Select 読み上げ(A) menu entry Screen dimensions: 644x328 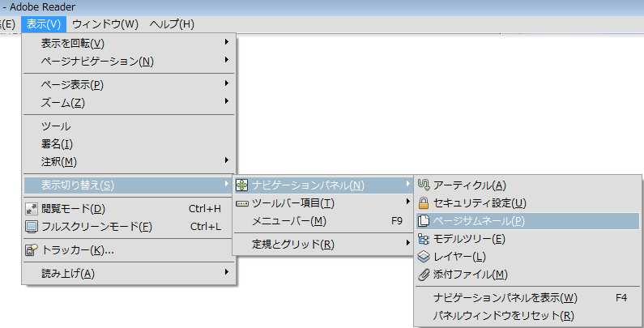(129, 274)
